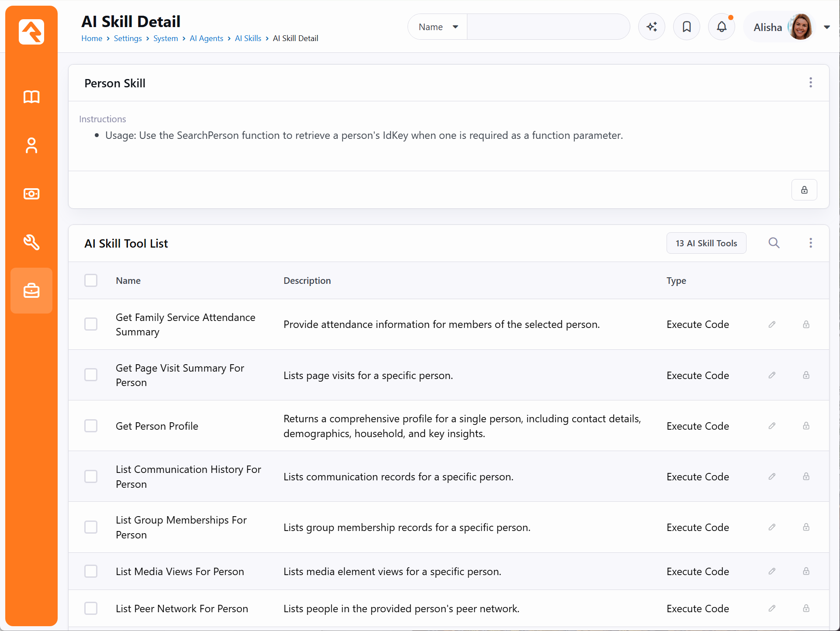The height and width of the screenshot is (631, 840).
Task: Edit the Get Person Profile tool
Action: click(772, 426)
